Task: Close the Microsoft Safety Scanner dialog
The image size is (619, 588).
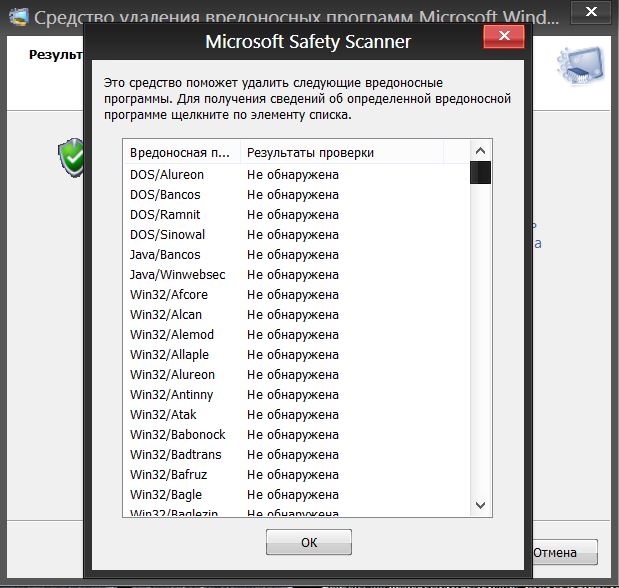Action: tap(505, 40)
